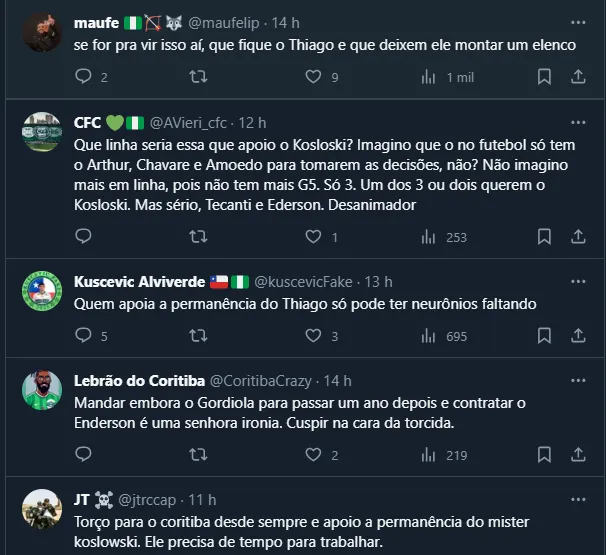Like Kuscevic Alviverde's tweet
The image size is (606, 555).
pos(314,336)
